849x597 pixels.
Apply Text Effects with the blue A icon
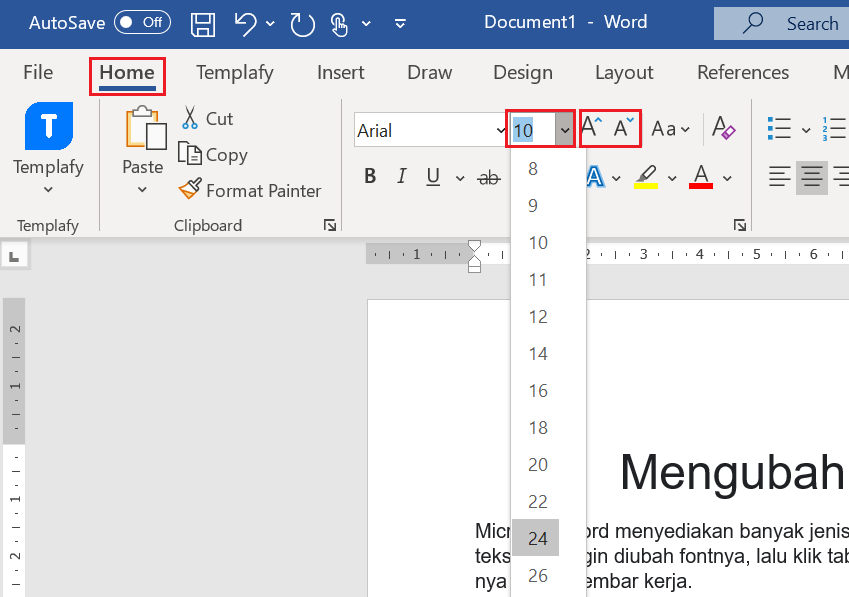598,176
